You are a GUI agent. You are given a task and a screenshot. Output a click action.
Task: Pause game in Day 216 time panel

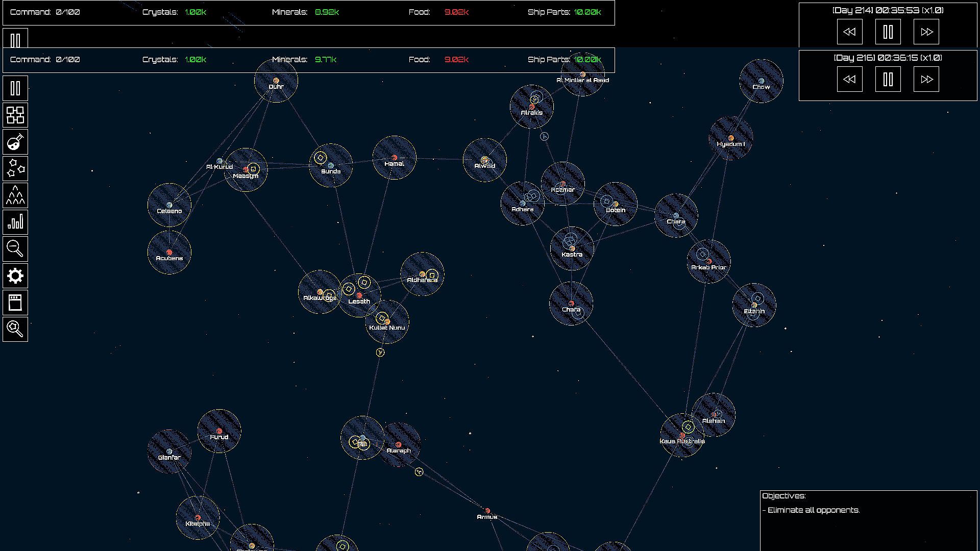click(x=888, y=80)
